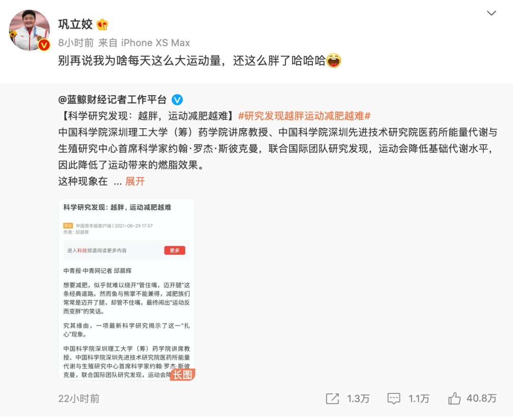Open the post options chevron menu
Viewport: 513px width, 420px height.
click(x=492, y=13)
